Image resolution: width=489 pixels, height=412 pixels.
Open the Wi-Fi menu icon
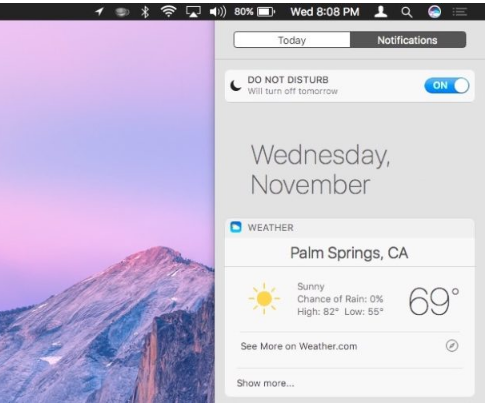(169, 12)
